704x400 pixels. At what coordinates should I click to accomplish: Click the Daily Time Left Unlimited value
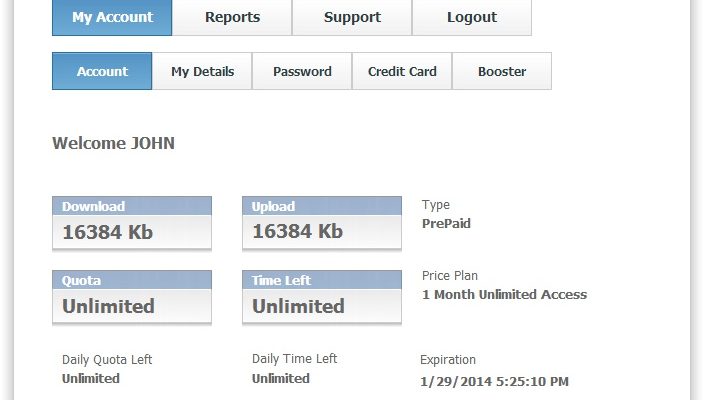point(281,378)
